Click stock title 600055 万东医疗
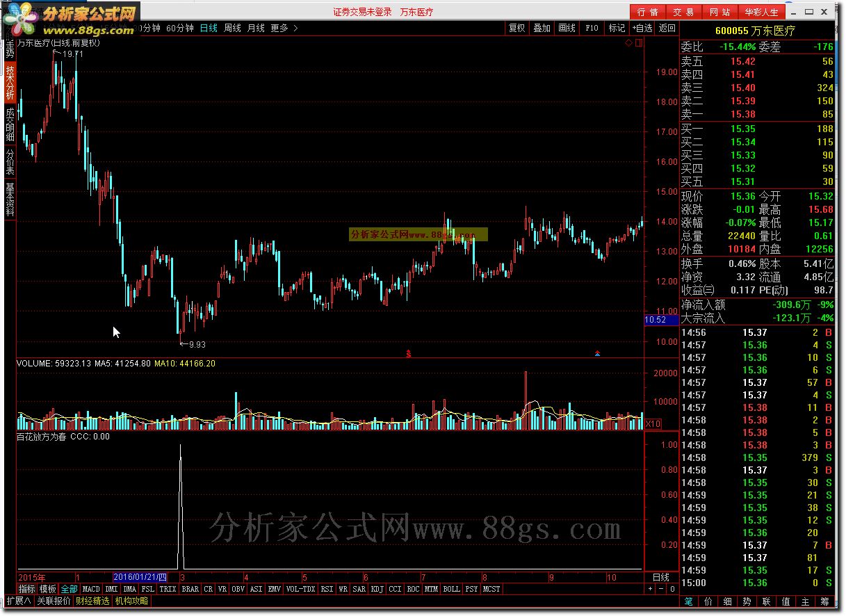Image resolution: width=846 pixels, height=616 pixels. click(x=755, y=31)
